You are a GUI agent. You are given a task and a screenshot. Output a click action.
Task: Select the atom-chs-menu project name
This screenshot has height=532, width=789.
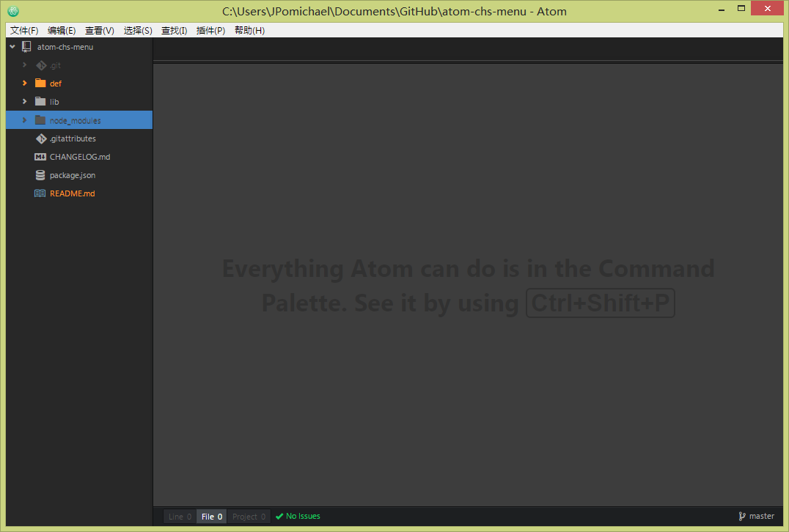click(x=65, y=47)
